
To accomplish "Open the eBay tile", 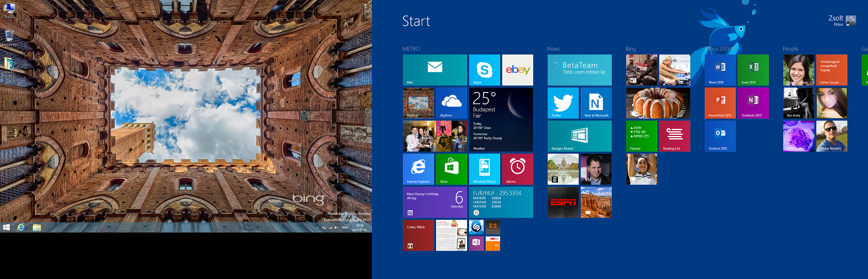I will 517,70.
